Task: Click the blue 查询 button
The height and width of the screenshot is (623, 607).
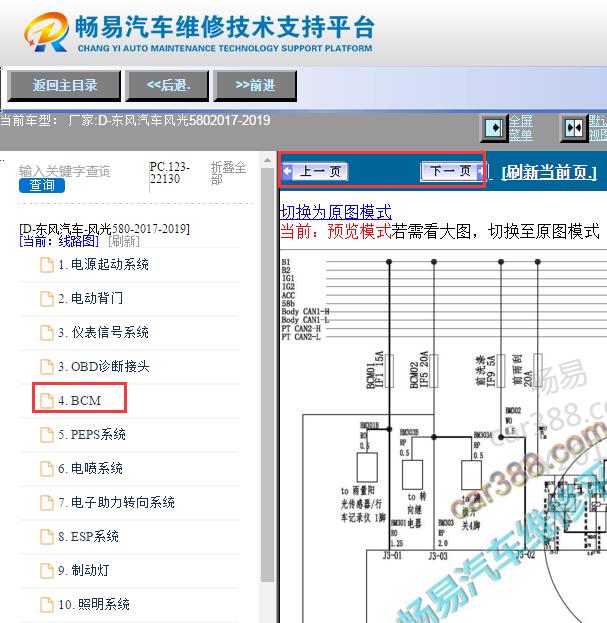Action: coord(42,186)
